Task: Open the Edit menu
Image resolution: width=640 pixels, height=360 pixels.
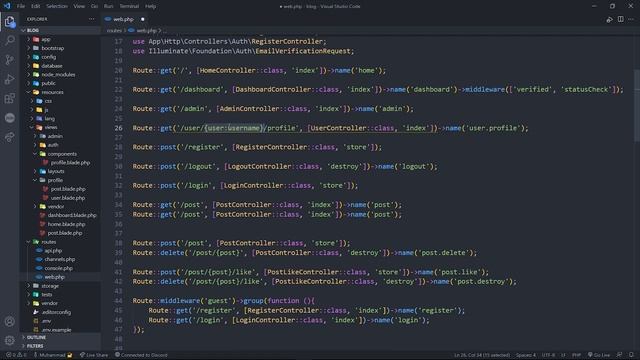Action: tap(36, 6)
